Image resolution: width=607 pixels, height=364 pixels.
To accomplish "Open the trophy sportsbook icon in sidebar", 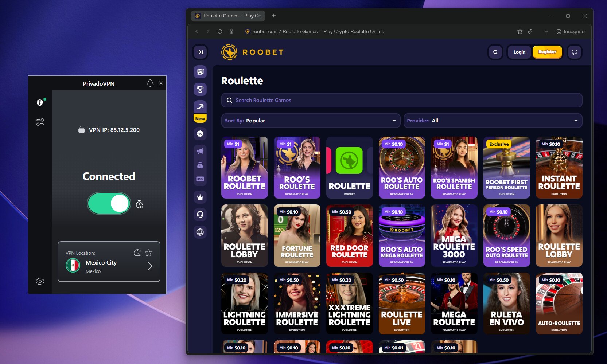I will click(200, 89).
